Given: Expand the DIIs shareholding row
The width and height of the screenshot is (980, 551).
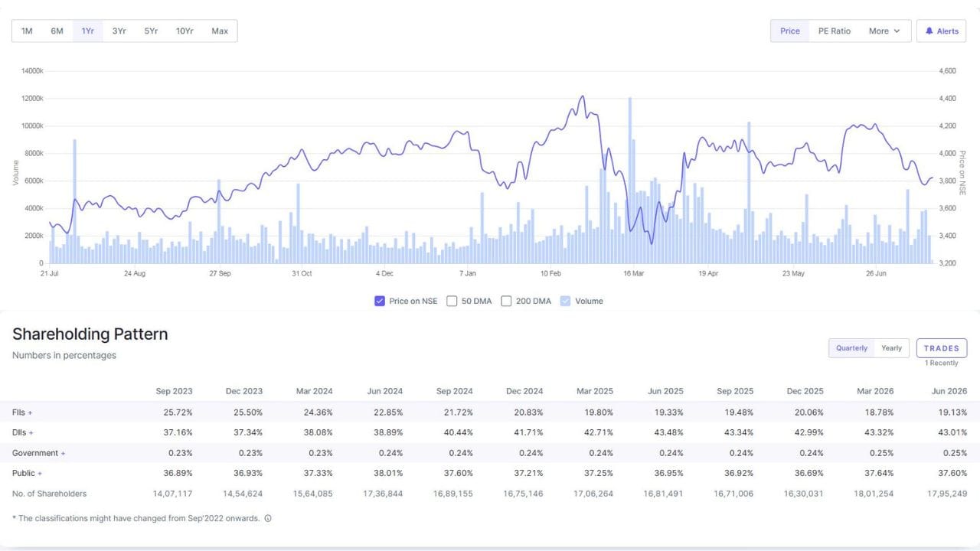Looking at the screenshot, I should pos(23,433).
